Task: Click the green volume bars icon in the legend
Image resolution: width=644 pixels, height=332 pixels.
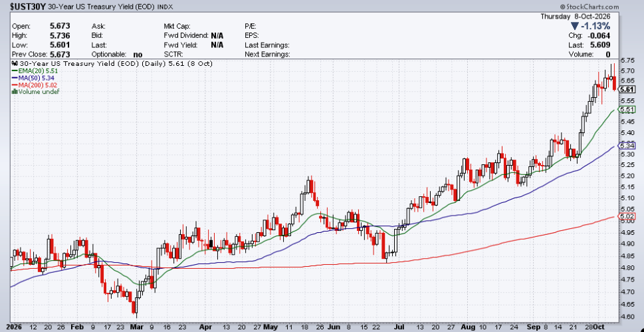Action: (14, 92)
